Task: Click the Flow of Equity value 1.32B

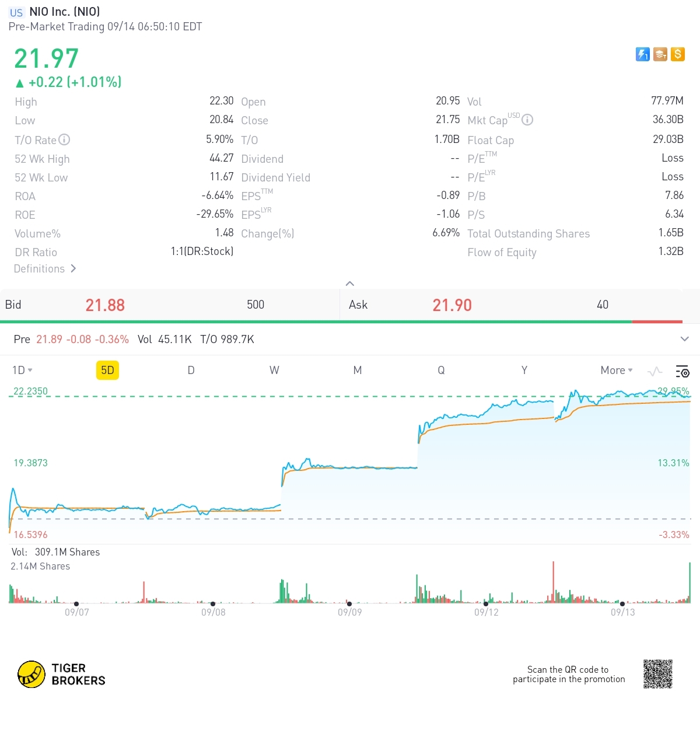Action: tap(671, 252)
